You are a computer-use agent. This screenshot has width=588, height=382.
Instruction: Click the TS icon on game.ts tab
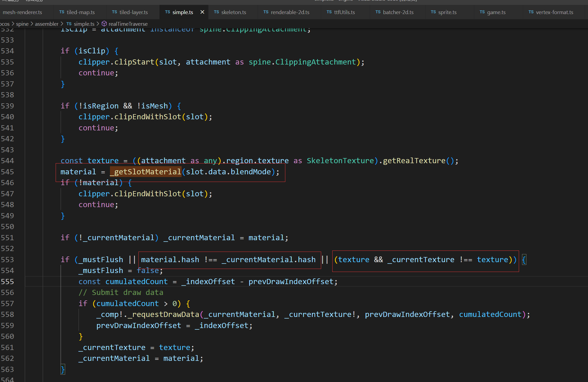(482, 12)
